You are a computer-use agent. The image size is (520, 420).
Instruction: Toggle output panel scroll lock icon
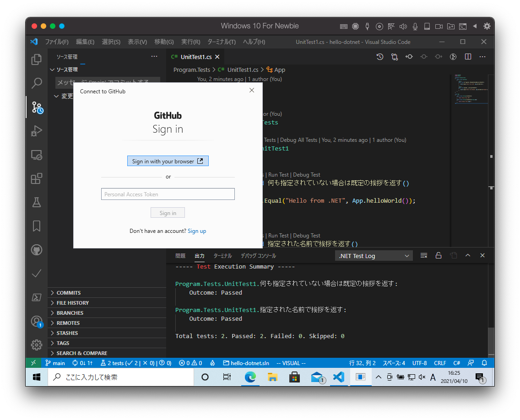click(438, 256)
